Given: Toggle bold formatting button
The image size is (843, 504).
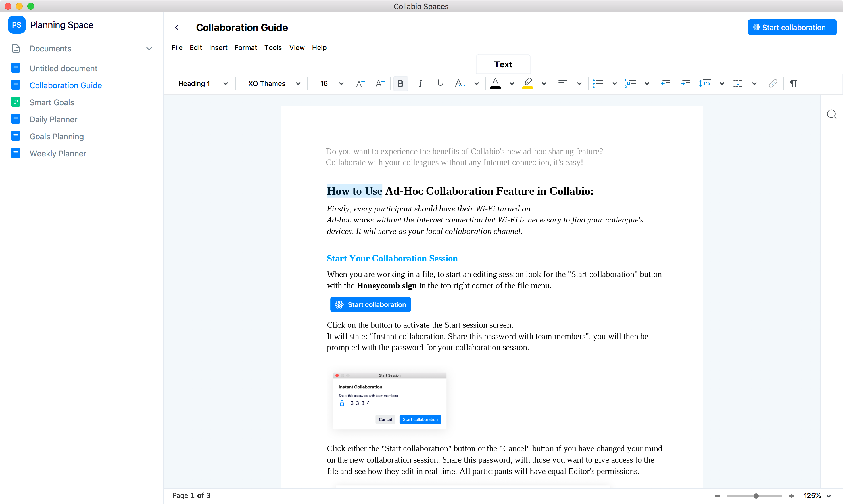Looking at the screenshot, I should click(400, 83).
